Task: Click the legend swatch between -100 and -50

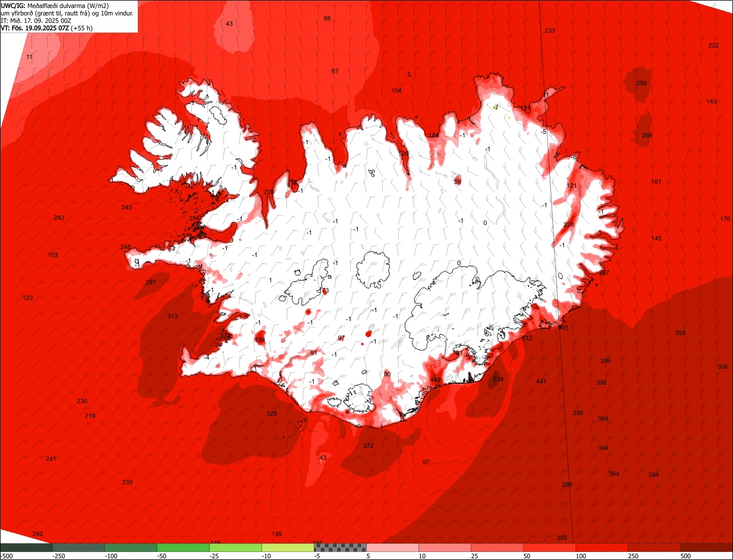Action: point(131,547)
